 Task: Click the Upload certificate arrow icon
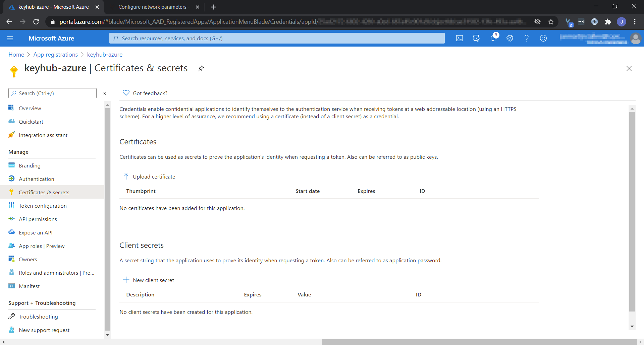pos(126,176)
